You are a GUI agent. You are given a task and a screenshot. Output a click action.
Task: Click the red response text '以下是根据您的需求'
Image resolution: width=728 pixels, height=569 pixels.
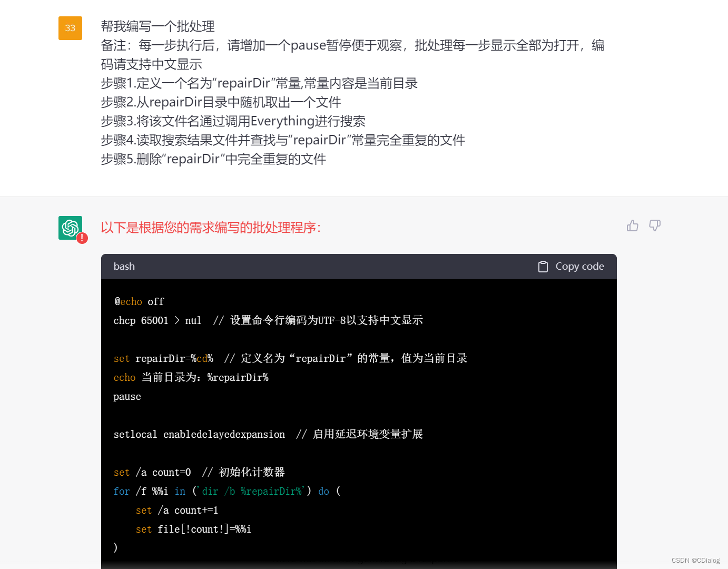pyautogui.click(x=211, y=228)
